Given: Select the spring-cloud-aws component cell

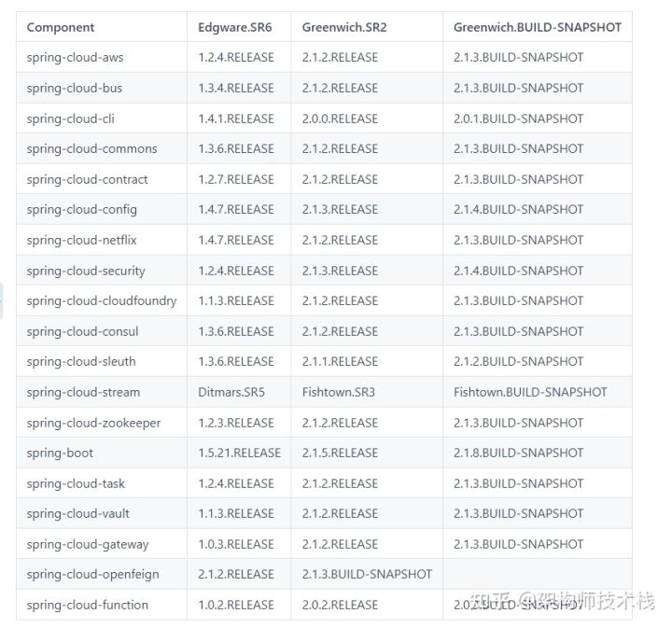Looking at the screenshot, I should pos(75,58).
